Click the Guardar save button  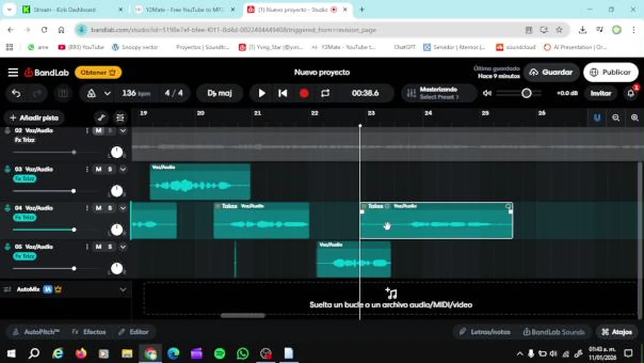550,72
